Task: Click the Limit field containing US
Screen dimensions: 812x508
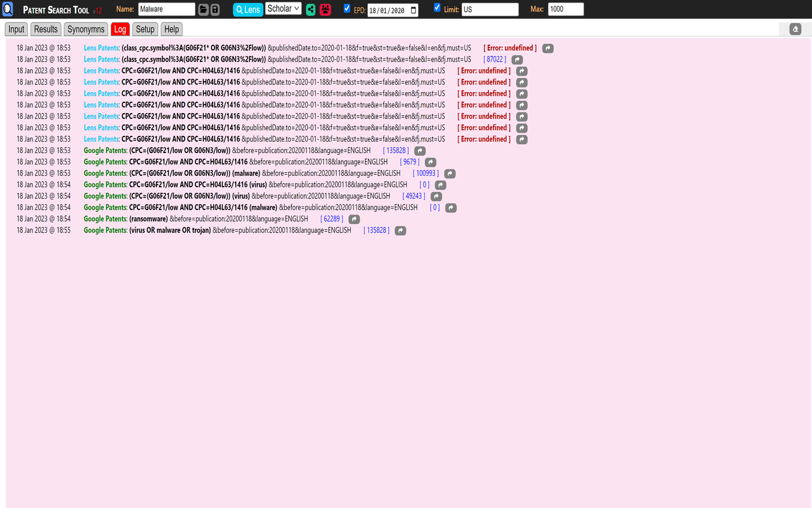Action: (490, 10)
